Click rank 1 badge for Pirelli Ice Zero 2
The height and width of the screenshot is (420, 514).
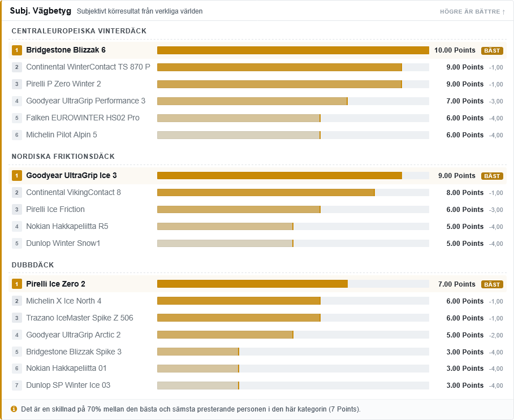click(x=17, y=284)
